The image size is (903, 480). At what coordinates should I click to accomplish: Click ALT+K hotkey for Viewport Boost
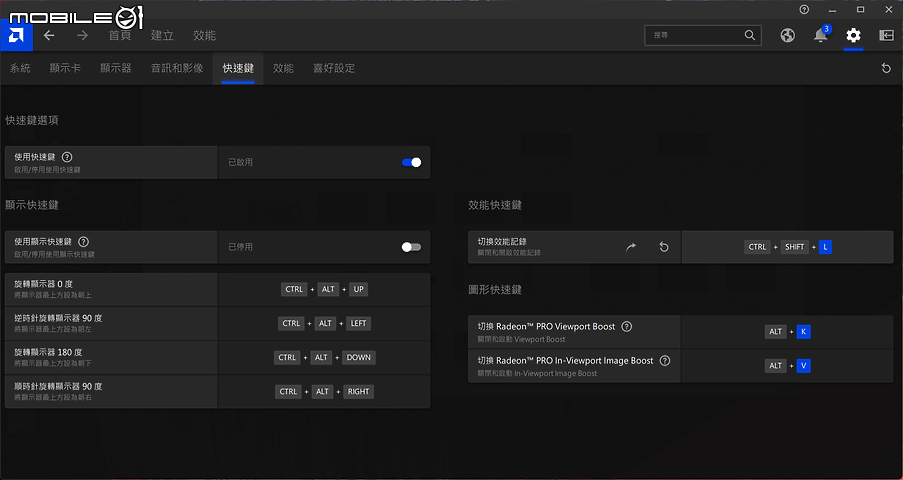pos(787,331)
